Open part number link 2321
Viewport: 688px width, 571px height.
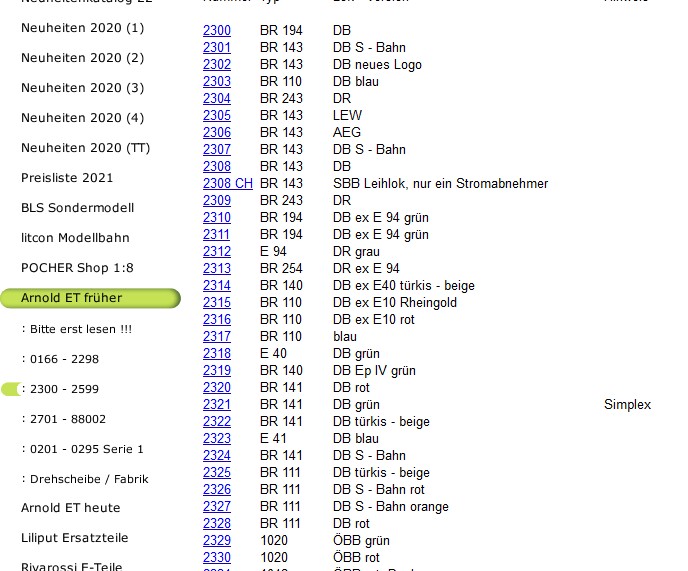217,405
